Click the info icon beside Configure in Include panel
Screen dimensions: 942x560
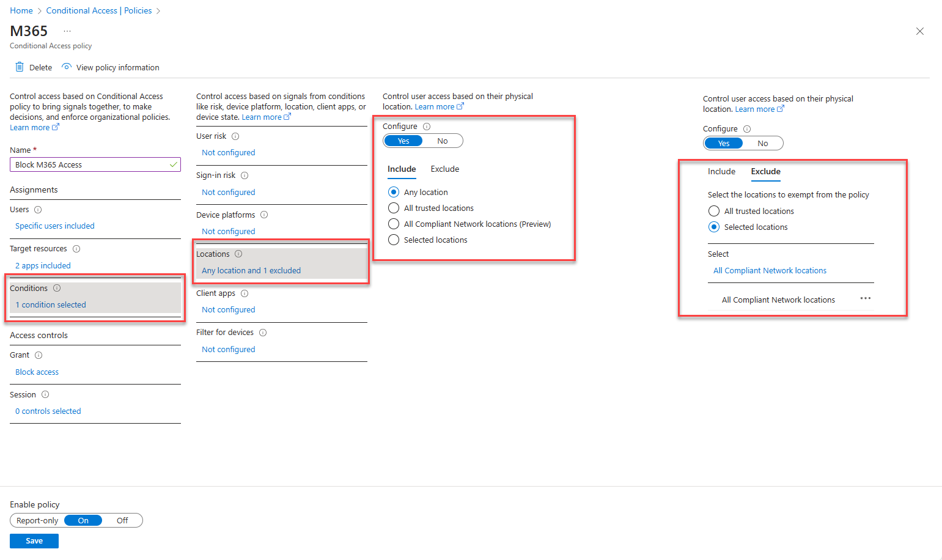[427, 127]
